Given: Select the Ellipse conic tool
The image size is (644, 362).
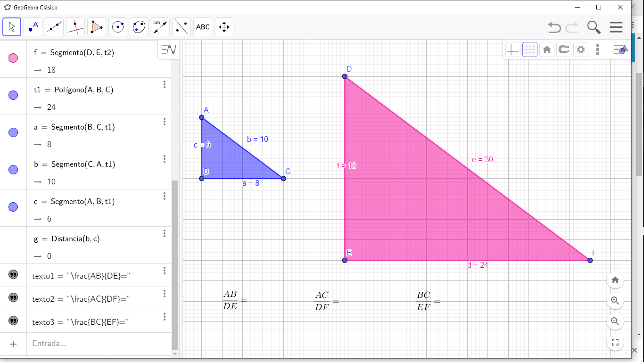Looking at the screenshot, I should pos(139,27).
